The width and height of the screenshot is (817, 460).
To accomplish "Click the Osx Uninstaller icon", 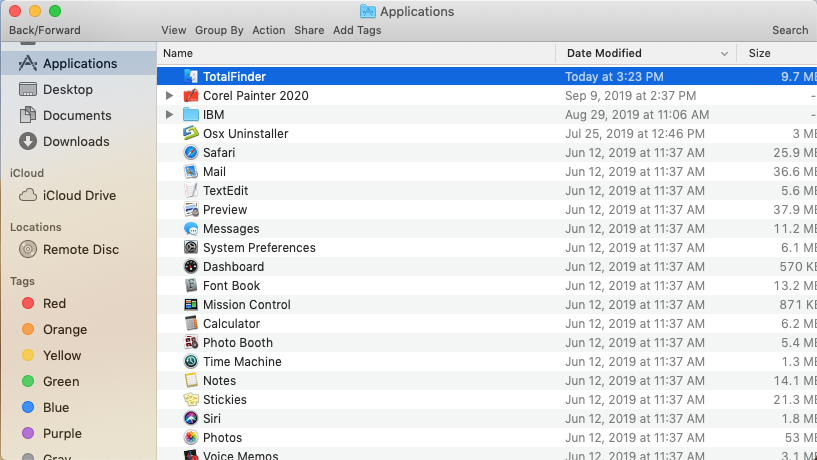I will 191,134.
